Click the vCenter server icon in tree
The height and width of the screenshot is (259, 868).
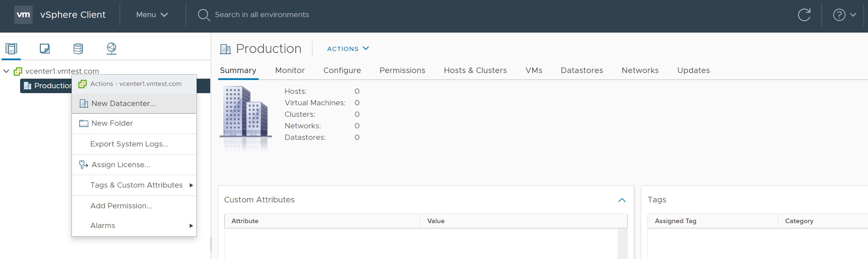tap(18, 71)
